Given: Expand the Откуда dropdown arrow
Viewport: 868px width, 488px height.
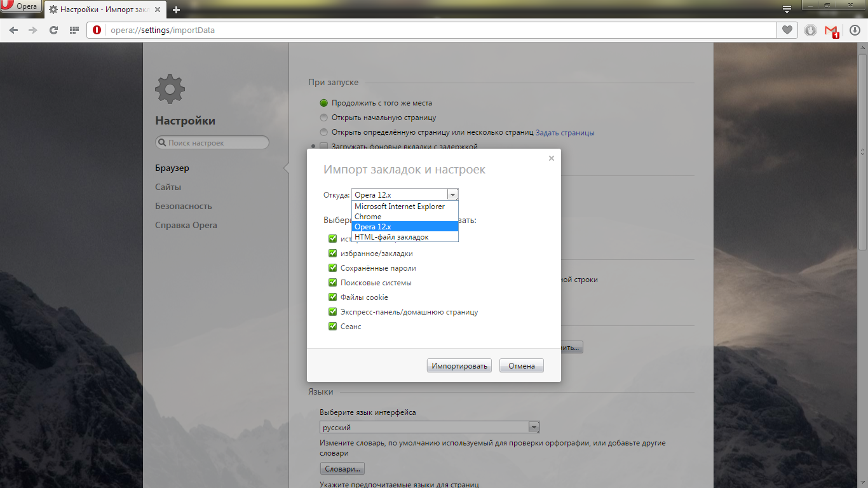Looking at the screenshot, I should (x=452, y=195).
